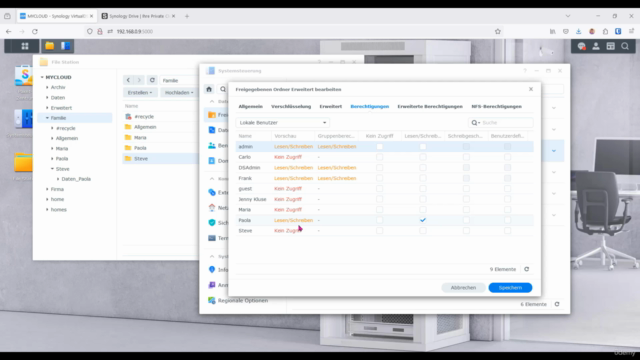This screenshot has height=360, width=640.
Task: Collapse the Steve tree node
Action: pyautogui.click(x=52, y=169)
